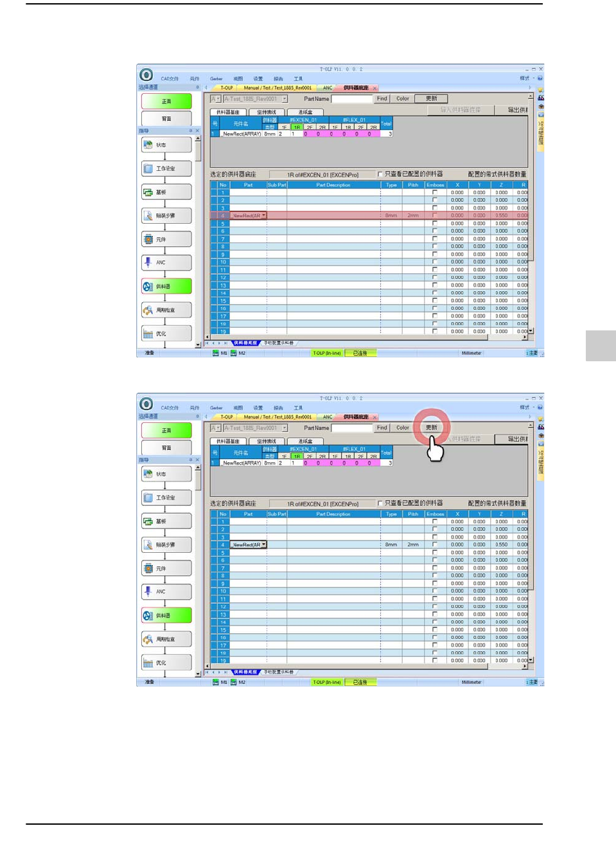The height and width of the screenshot is (844, 616).
Task: Tick Emboss checkbox in row 1, upper screenshot
Action: click(x=435, y=192)
